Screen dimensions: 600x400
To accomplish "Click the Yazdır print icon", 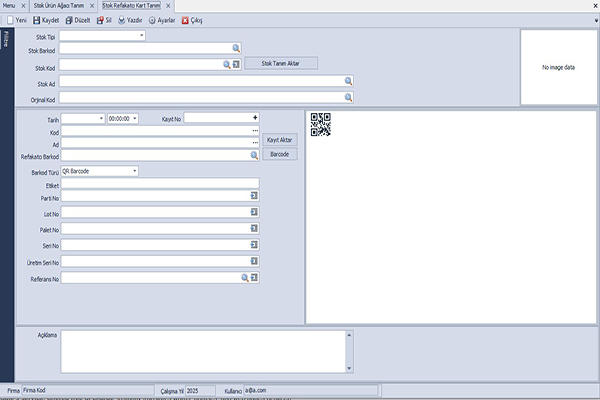I will click(x=122, y=20).
